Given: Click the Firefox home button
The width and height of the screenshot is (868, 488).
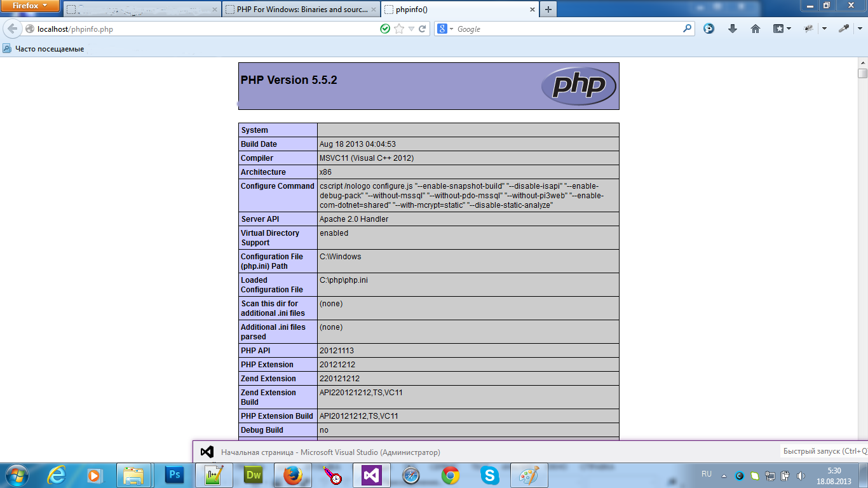Looking at the screenshot, I should (x=756, y=29).
